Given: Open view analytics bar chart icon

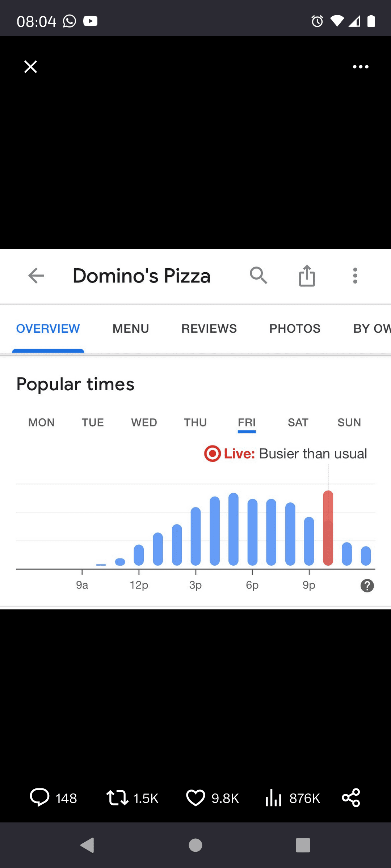Looking at the screenshot, I should (x=273, y=797).
